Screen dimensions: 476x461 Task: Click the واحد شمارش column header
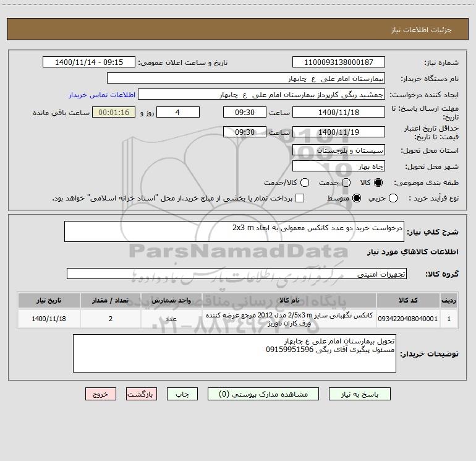tap(171, 300)
